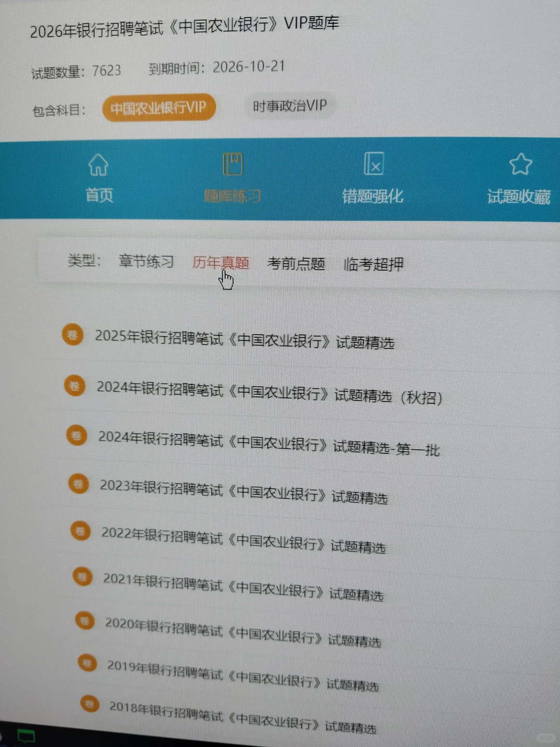This screenshot has width=560, height=747.
Task: Open 2024年 试题精选-第一批 paper
Action: click(x=269, y=443)
